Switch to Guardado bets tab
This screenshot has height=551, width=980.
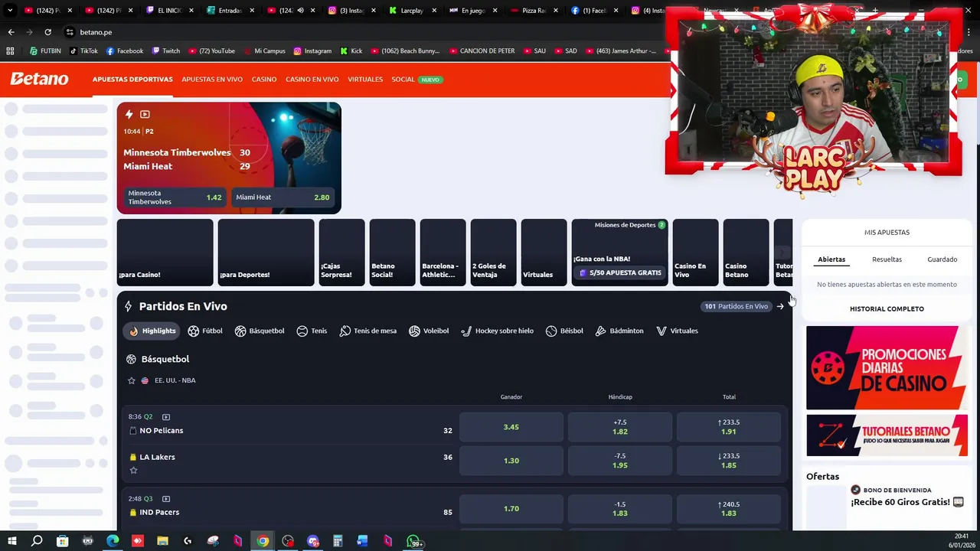(x=942, y=259)
